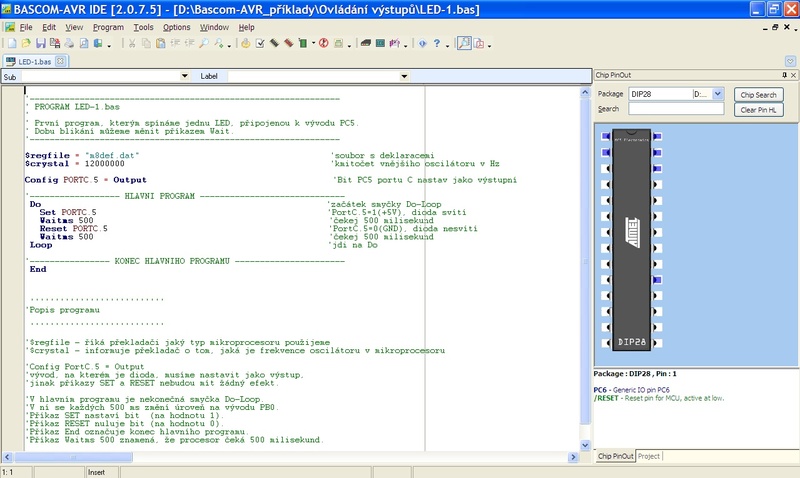Compile the program with the black chip icon
The image size is (800, 478).
coord(274,43)
